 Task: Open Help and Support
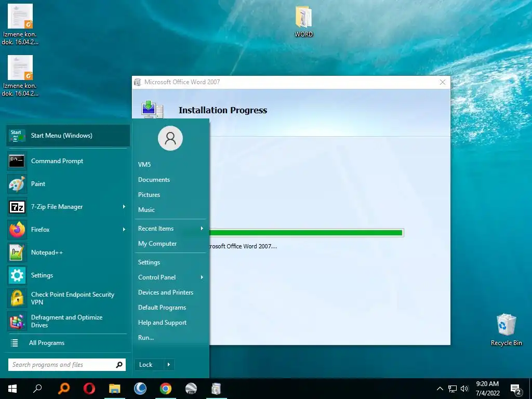click(162, 323)
